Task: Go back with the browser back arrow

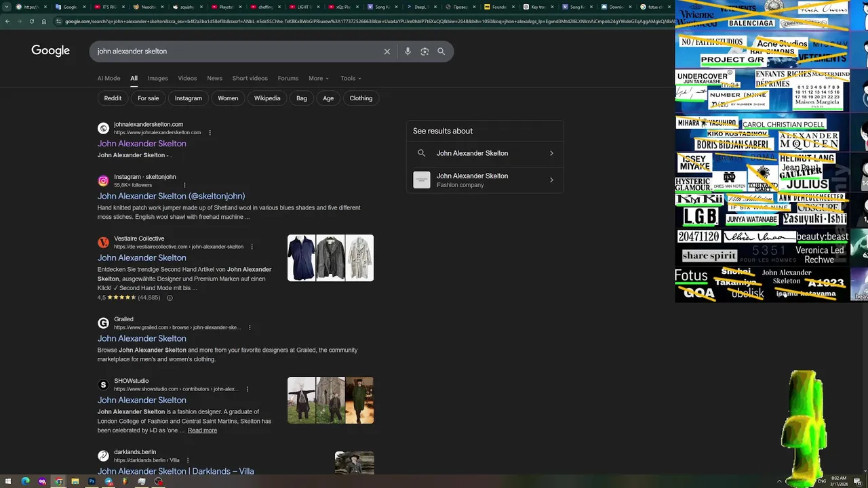Action: 7,21
